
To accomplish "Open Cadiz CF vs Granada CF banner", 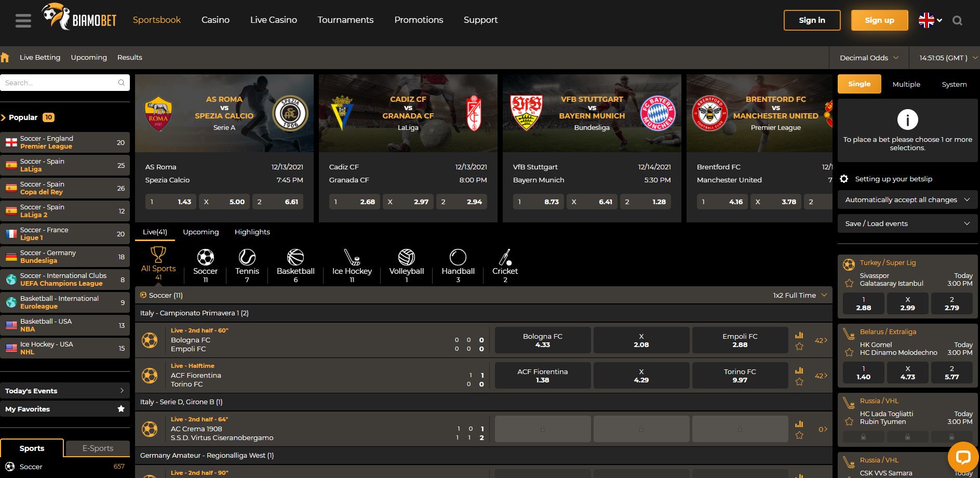I will (x=408, y=113).
